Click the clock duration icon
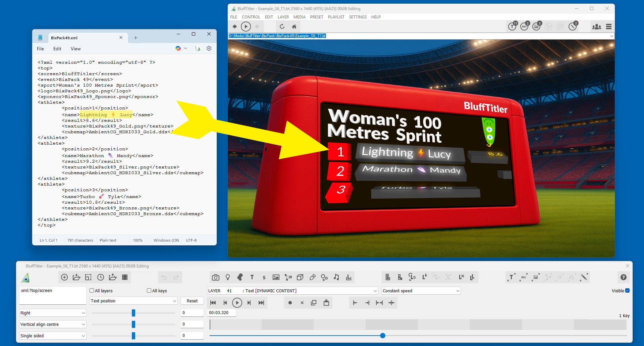Viewport: 644px width, 346px height. coord(101,277)
